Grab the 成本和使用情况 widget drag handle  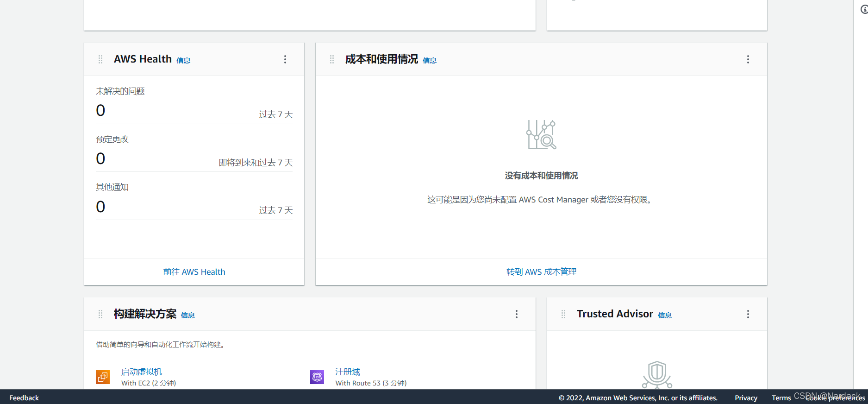(x=332, y=59)
